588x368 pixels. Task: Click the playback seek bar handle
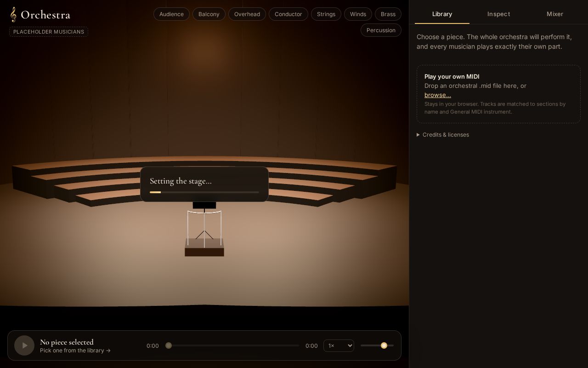coord(169,345)
